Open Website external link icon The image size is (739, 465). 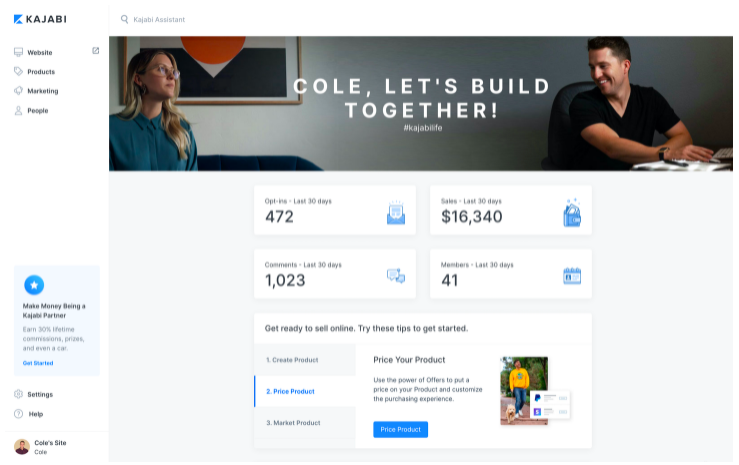click(x=96, y=51)
